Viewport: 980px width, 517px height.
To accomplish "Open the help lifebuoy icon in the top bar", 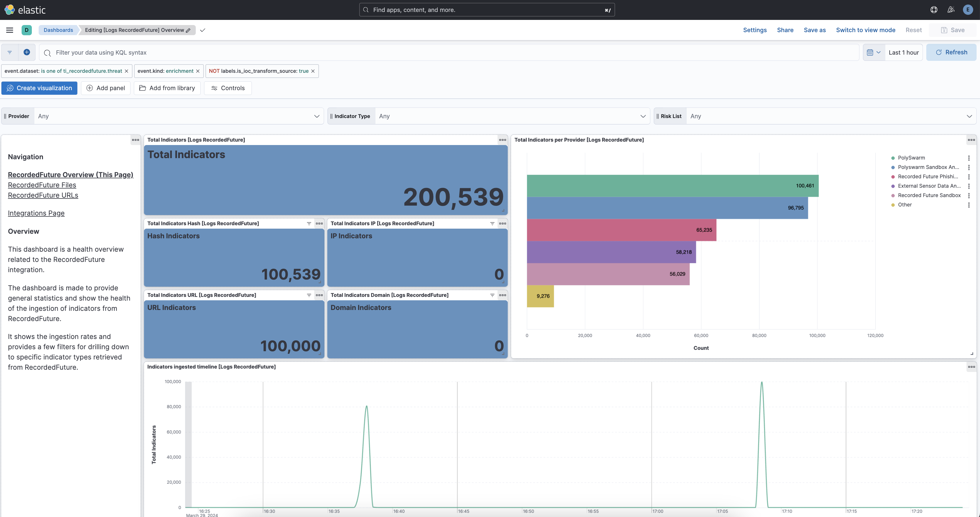I will (x=934, y=9).
